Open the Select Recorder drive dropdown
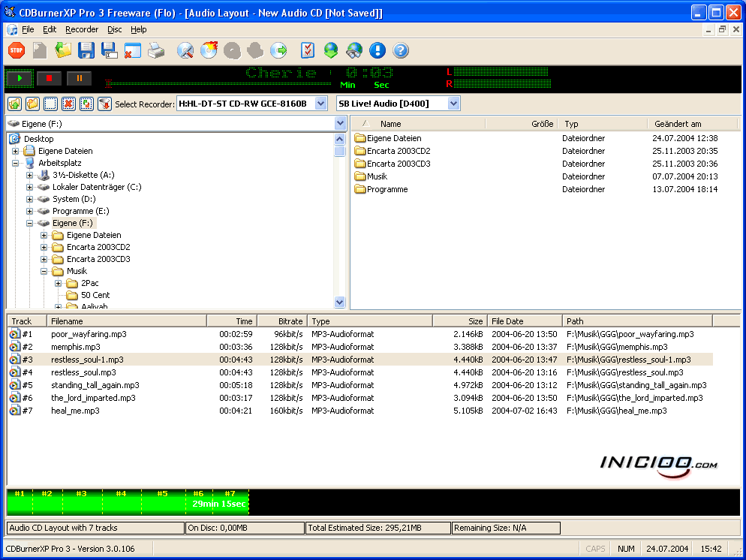The image size is (746, 560). point(321,104)
